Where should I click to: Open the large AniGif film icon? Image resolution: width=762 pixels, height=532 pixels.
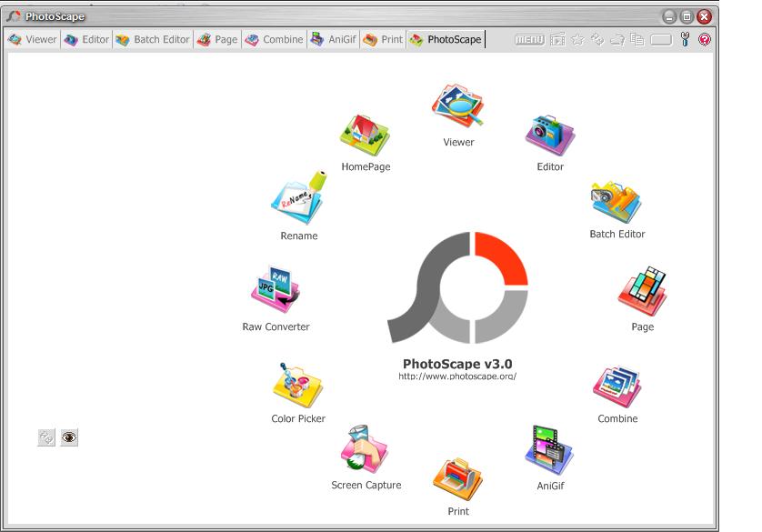pos(549,450)
